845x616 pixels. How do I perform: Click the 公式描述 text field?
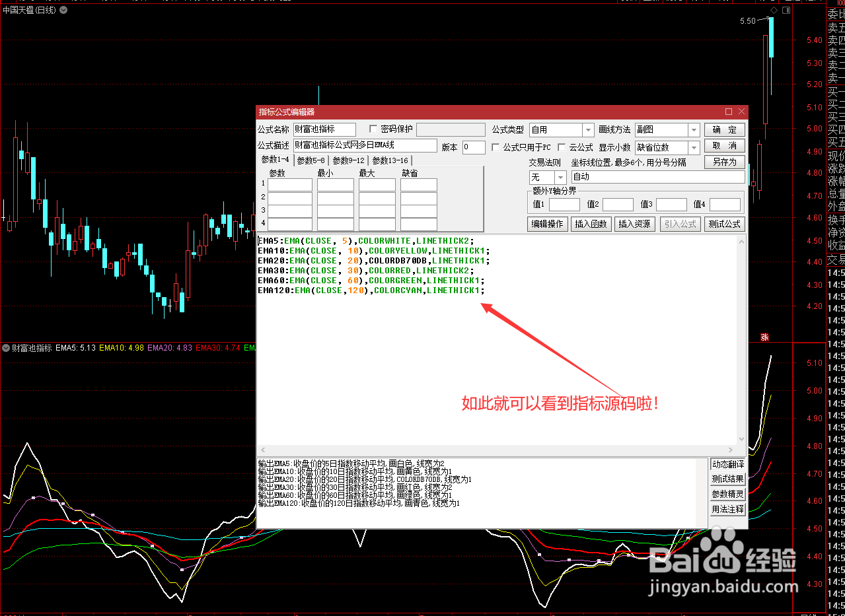click(x=365, y=145)
